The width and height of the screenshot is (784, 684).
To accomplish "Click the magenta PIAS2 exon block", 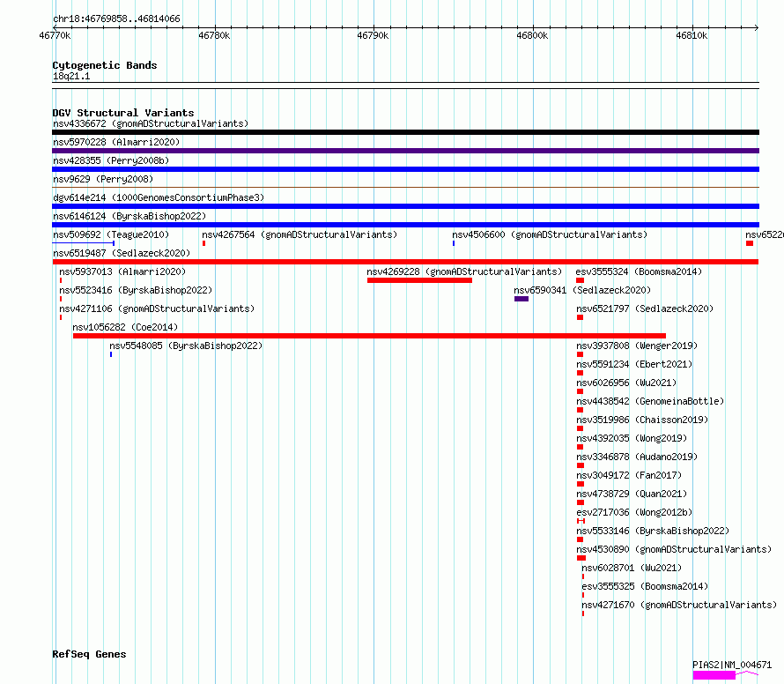I will [714, 675].
